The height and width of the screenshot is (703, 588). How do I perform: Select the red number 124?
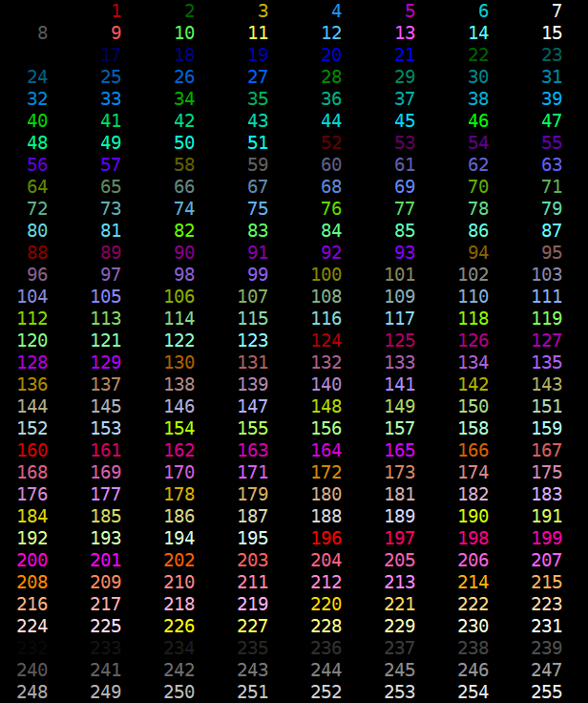(x=326, y=340)
